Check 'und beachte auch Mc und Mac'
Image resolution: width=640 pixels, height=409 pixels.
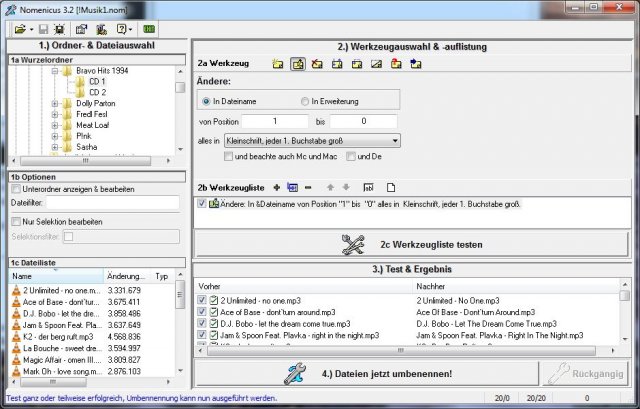coord(229,157)
